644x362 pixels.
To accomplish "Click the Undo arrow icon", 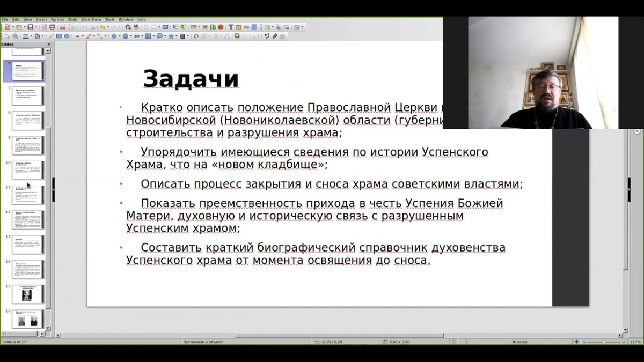I will tap(101, 27).
